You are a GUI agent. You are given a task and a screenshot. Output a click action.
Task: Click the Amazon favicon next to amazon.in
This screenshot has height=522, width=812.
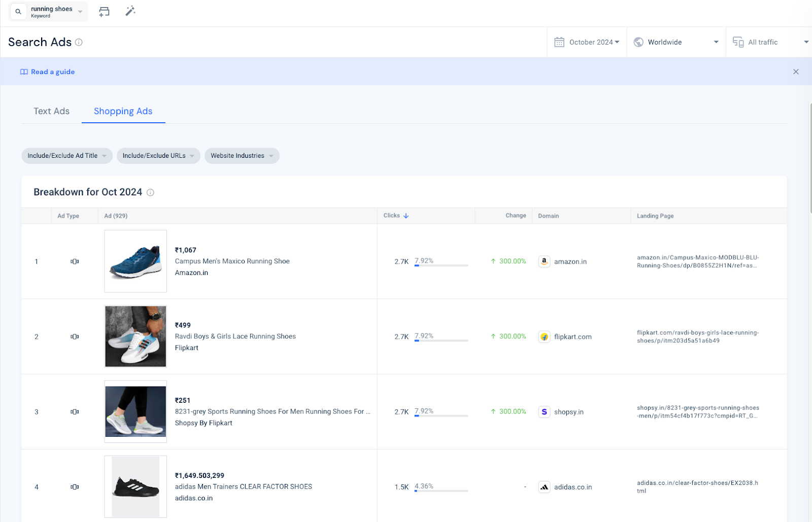pos(544,261)
